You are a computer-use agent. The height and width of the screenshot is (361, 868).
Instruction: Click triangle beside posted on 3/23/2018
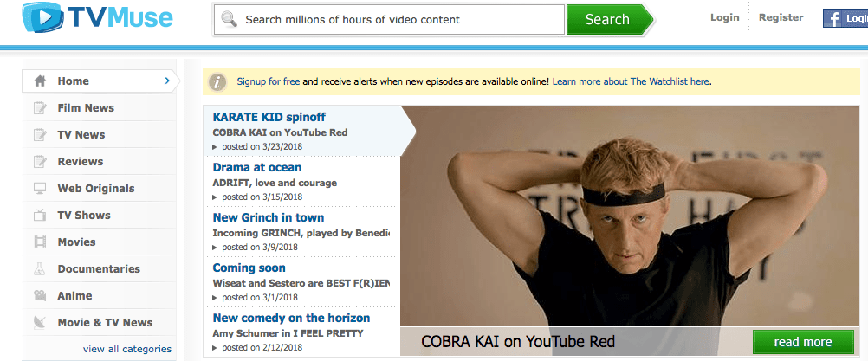(216, 147)
